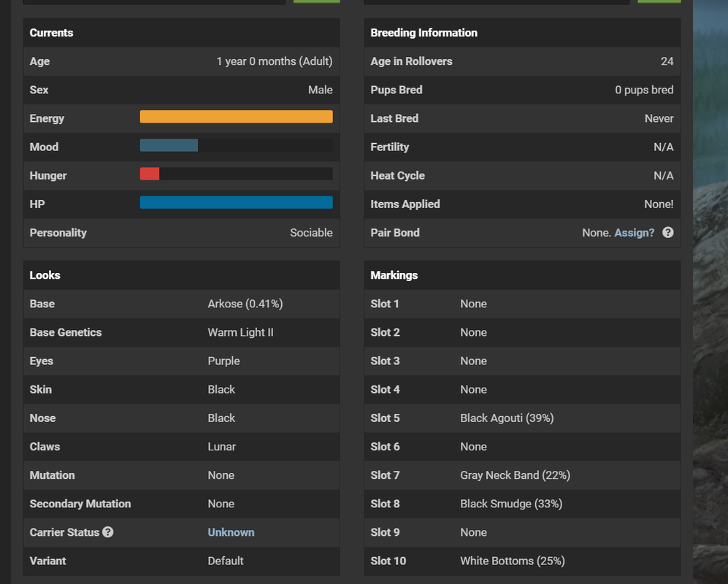Select the Items Applied 'None!' value
Viewport: 728px width, 584px height.
pyautogui.click(x=659, y=204)
